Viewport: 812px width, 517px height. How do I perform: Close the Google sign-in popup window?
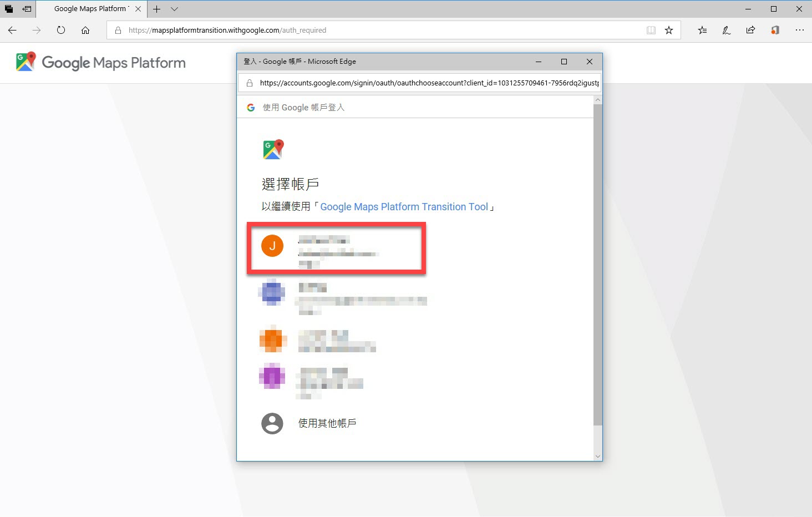pyautogui.click(x=590, y=62)
